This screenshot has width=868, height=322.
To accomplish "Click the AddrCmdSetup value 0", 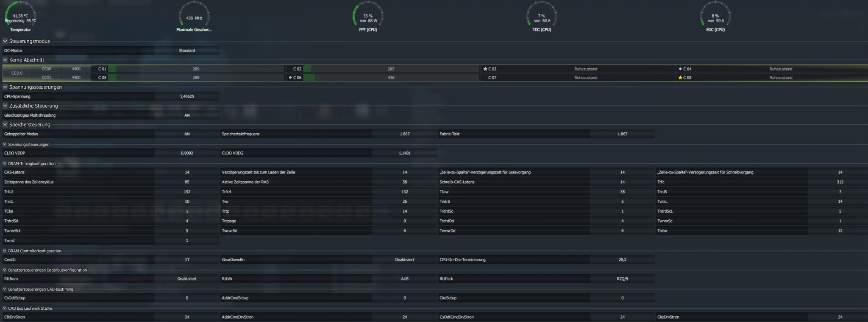I will point(405,298).
